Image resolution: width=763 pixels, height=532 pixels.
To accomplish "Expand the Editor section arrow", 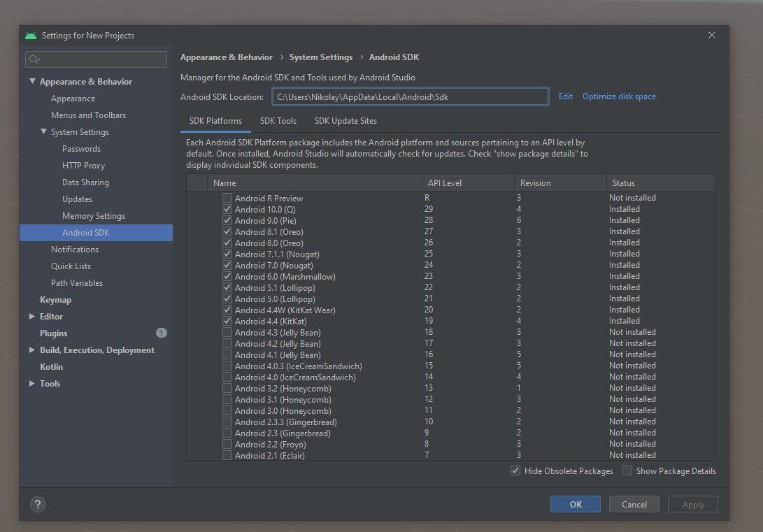I will 32,316.
